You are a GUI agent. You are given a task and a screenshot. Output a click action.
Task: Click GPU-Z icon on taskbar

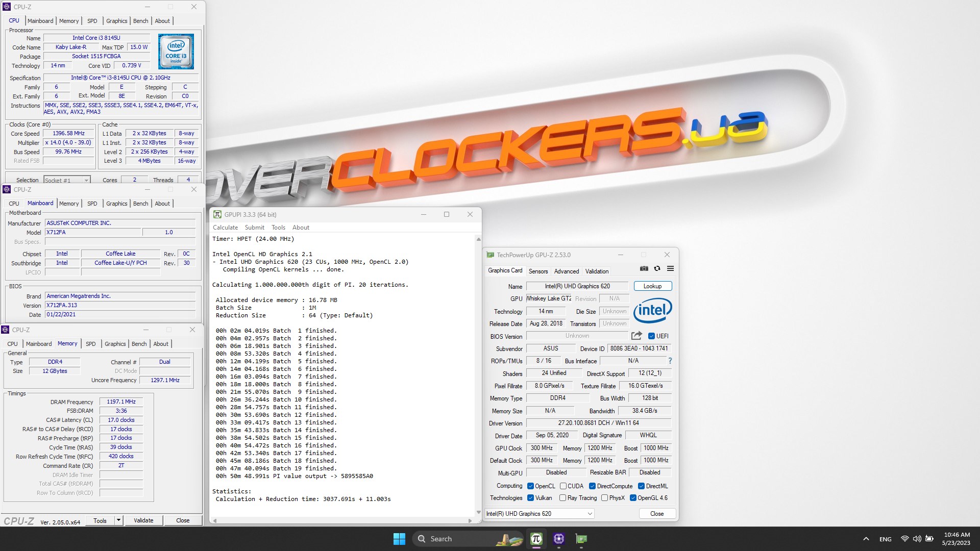click(x=581, y=539)
